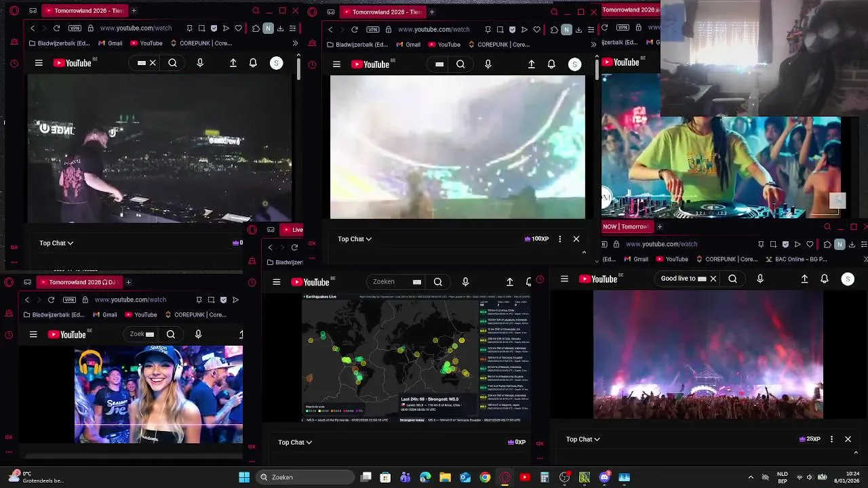The image size is (868, 488).
Task: Open Windows Start menu
Action: point(244,477)
